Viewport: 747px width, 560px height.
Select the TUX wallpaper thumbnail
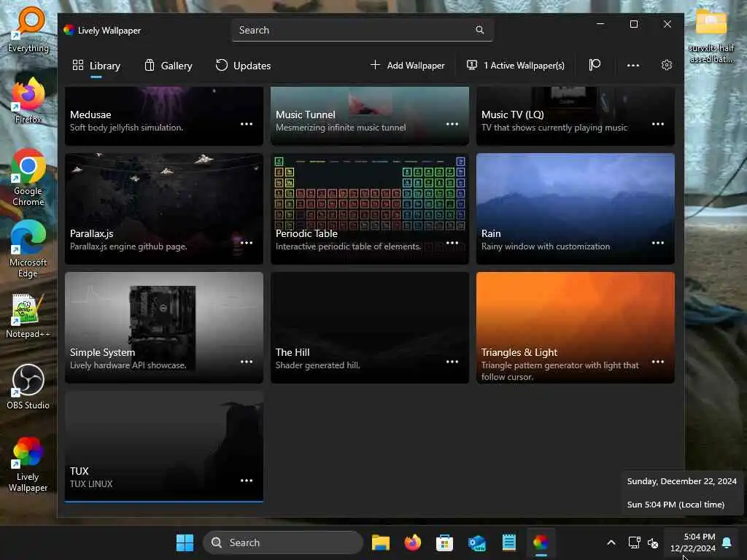tap(164, 447)
